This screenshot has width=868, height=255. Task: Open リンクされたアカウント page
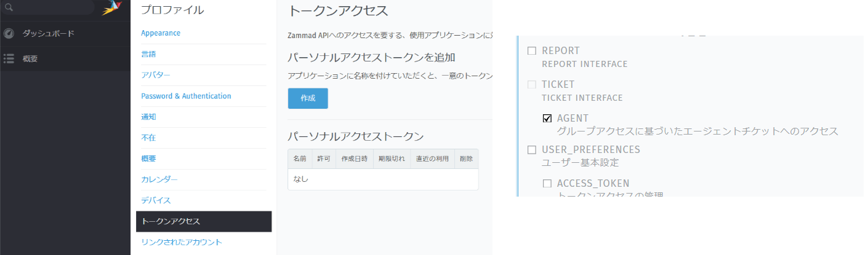pos(181,242)
